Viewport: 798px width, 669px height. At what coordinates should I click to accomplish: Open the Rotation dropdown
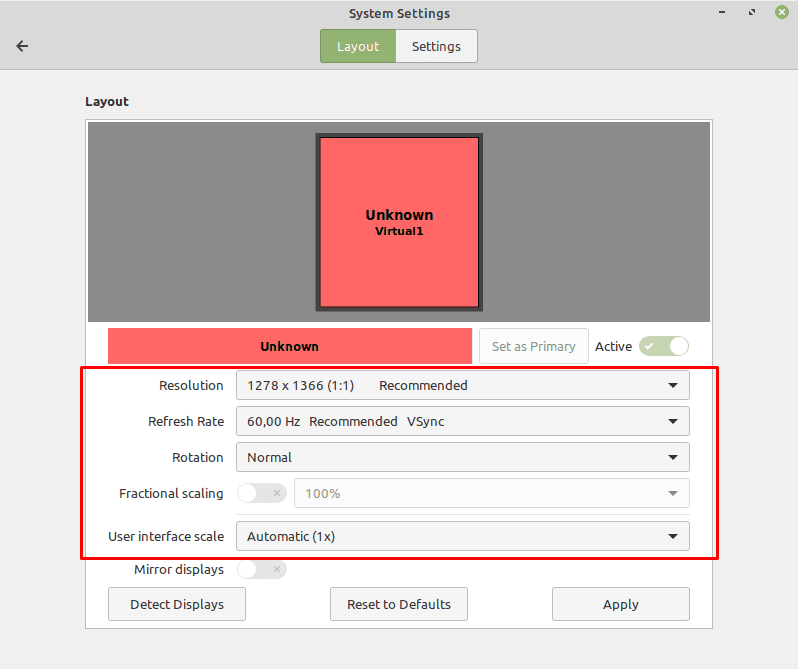463,457
